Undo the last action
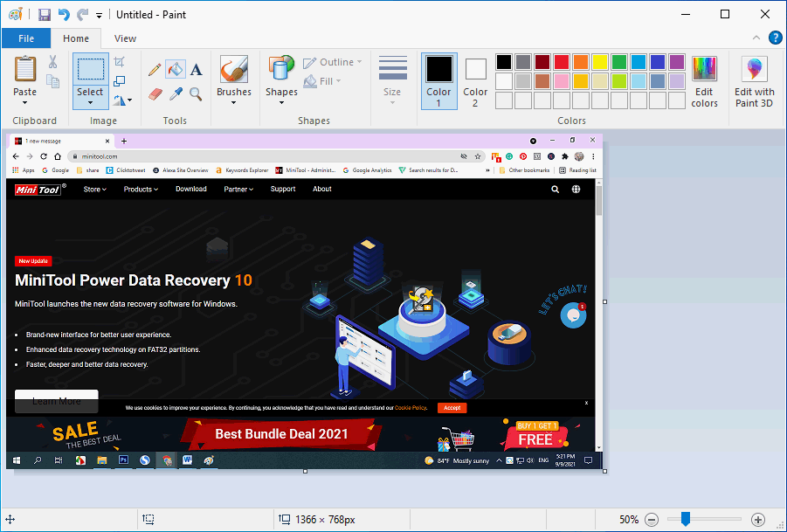Viewport: 787px width, 532px height. click(x=64, y=15)
